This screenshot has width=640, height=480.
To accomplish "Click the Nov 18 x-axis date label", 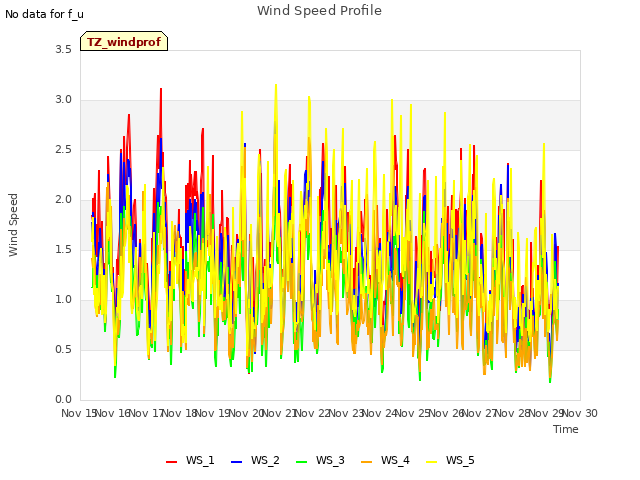I will [x=180, y=413].
